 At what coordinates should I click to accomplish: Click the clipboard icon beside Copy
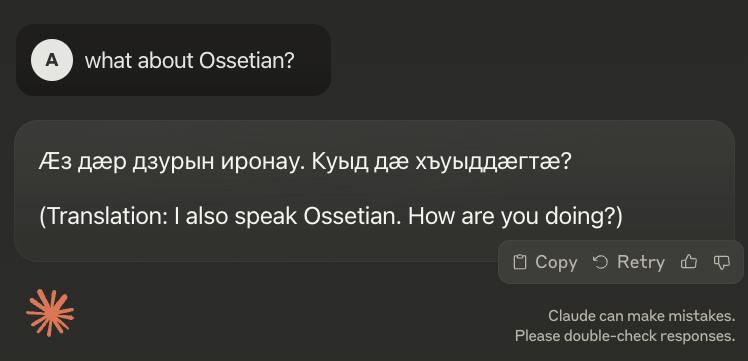[x=519, y=262]
